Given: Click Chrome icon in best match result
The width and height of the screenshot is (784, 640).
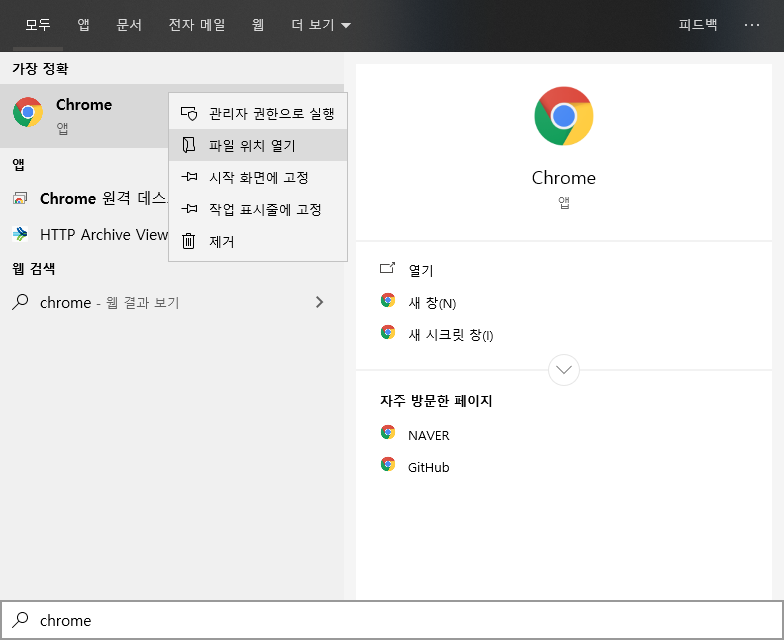Looking at the screenshot, I should [x=28, y=112].
